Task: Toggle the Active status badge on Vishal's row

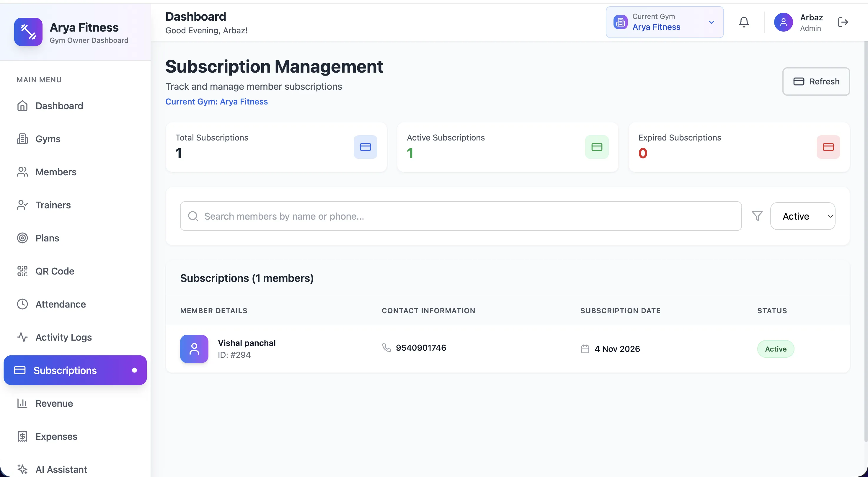Action: click(775, 349)
